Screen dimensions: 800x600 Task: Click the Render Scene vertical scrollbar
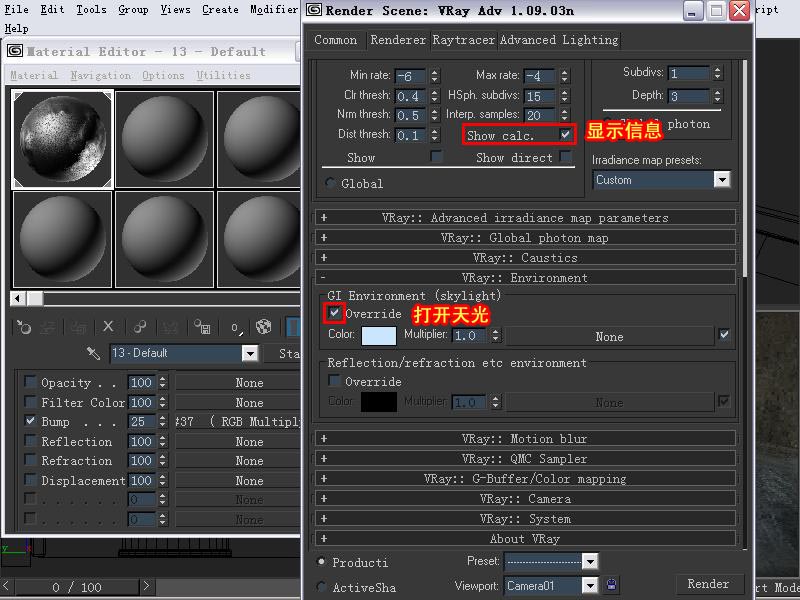click(745, 168)
